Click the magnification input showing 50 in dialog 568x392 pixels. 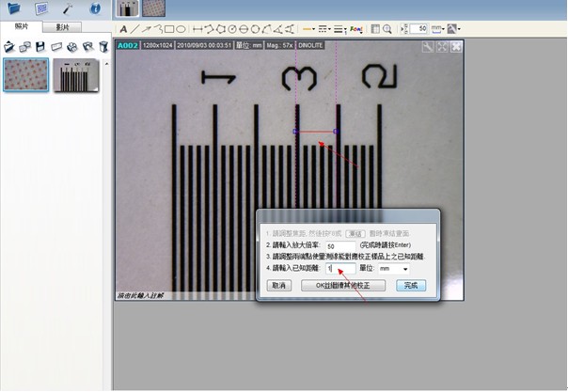pyautogui.click(x=345, y=244)
